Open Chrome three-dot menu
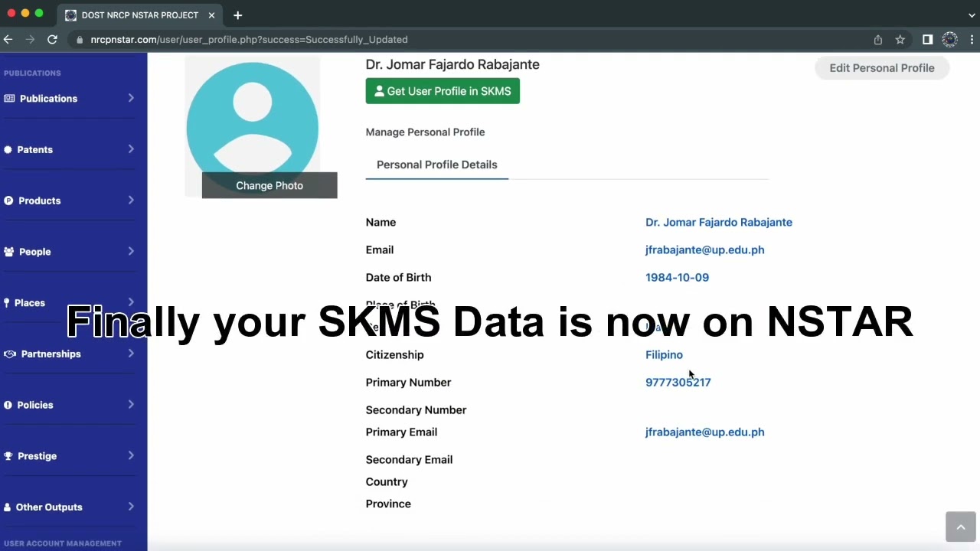The height and width of the screenshot is (551, 980). pos(972,39)
